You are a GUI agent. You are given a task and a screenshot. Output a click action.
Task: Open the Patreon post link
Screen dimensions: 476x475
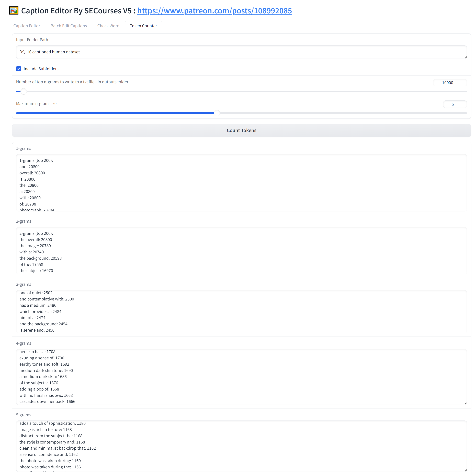(214, 11)
